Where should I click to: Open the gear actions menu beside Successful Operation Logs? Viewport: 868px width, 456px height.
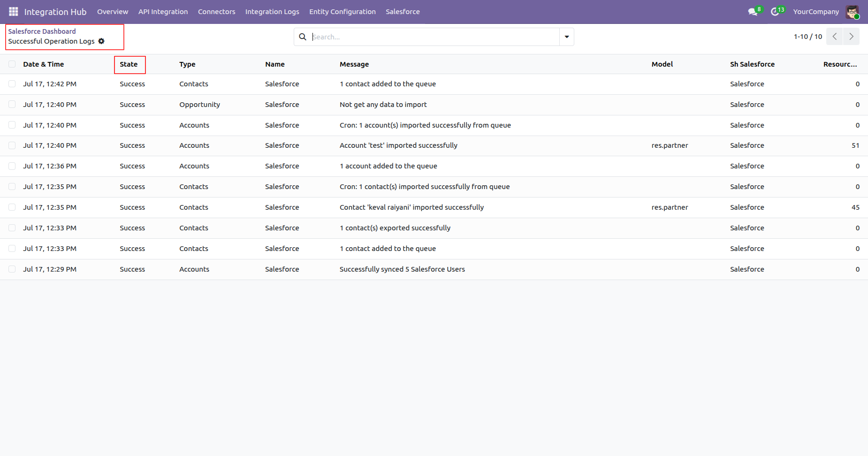(x=101, y=41)
